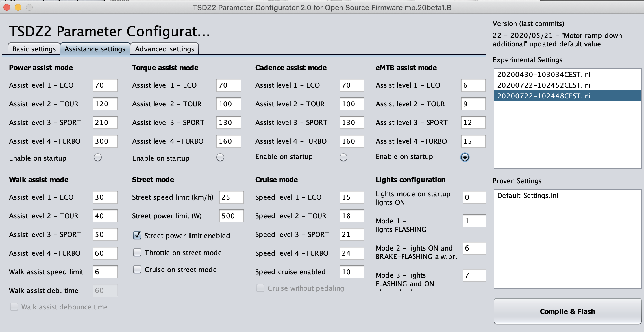This screenshot has width=644, height=332.
Task: Check Cruise on street mode
Action: point(137,269)
